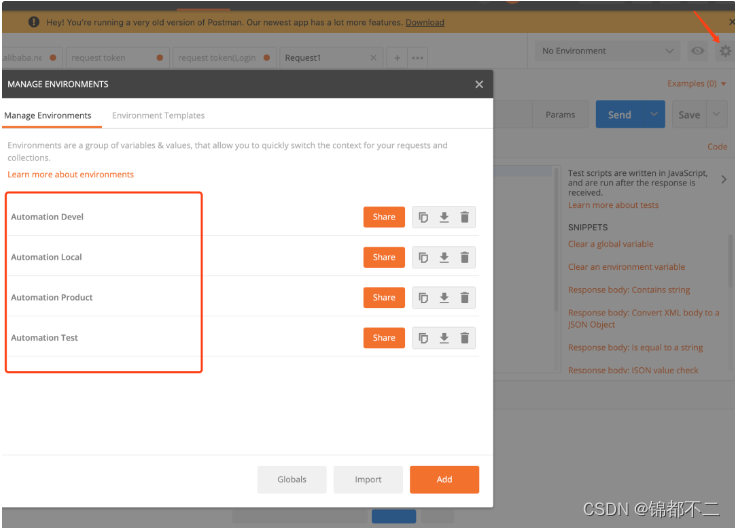Switch to the Environment Templates tab
735x528 pixels.
coord(158,115)
